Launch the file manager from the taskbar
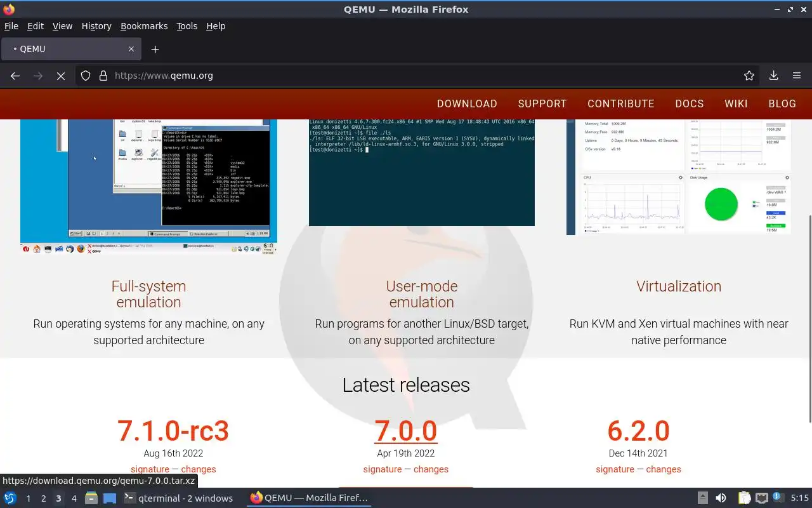812x508 pixels. (91, 498)
